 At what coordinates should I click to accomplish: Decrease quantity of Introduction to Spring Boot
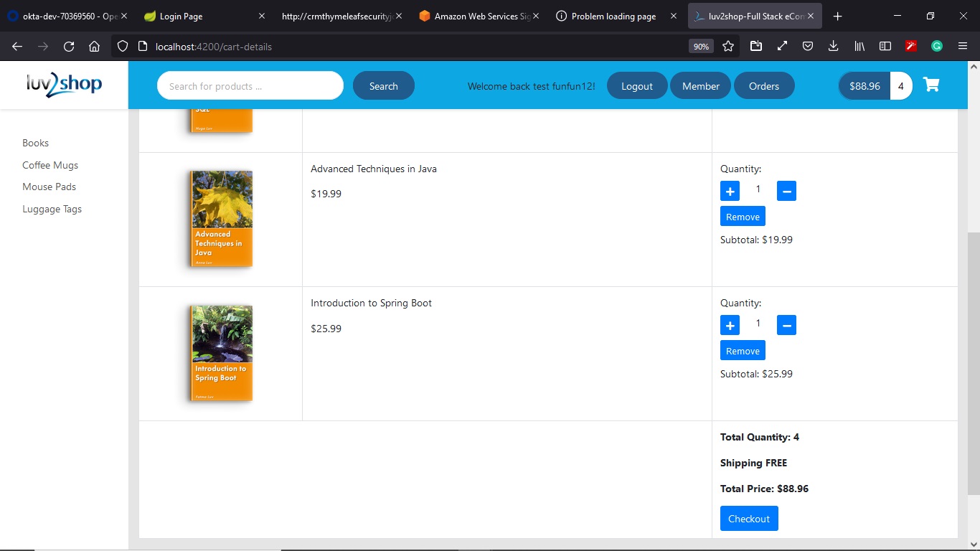pyautogui.click(x=786, y=325)
